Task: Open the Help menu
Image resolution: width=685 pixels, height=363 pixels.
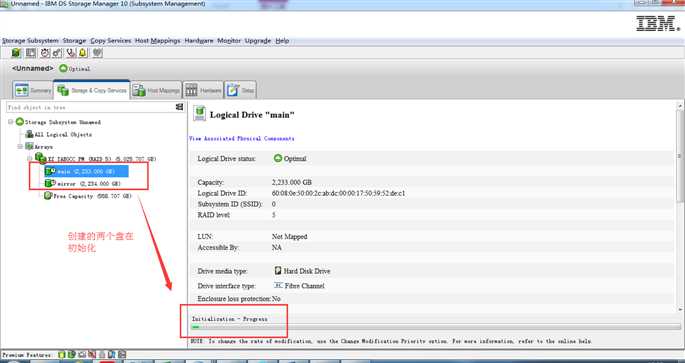Action: (x=282, y=41)
